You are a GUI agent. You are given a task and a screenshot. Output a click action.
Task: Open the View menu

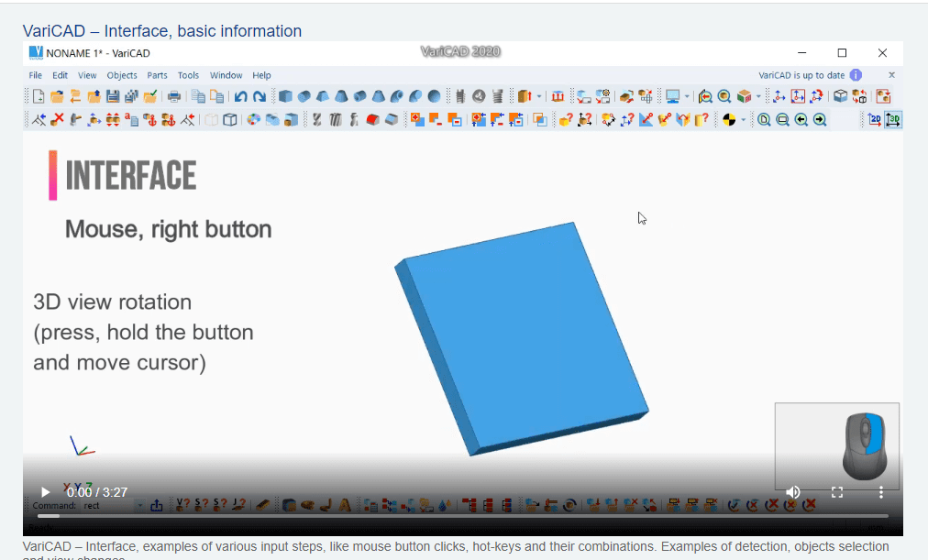coord(87,75)
